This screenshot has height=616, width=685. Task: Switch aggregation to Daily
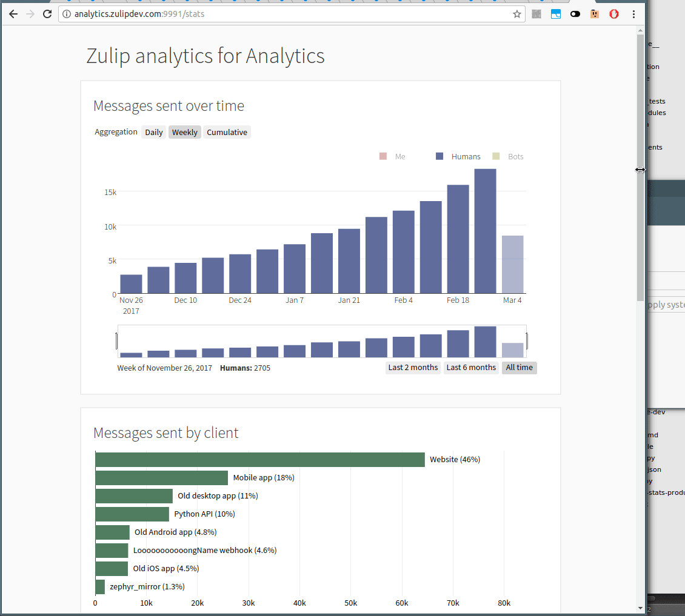[154, 132]
